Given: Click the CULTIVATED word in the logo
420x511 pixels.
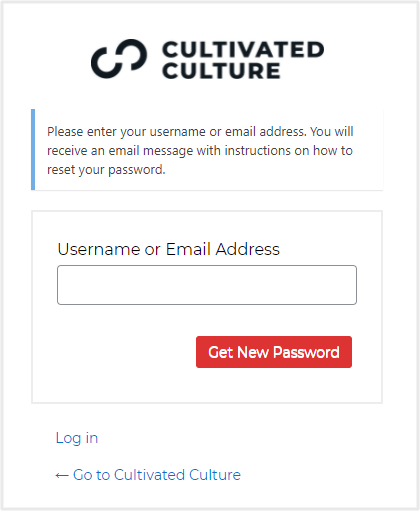Looking at the screenshot, I should pos(243,49).
